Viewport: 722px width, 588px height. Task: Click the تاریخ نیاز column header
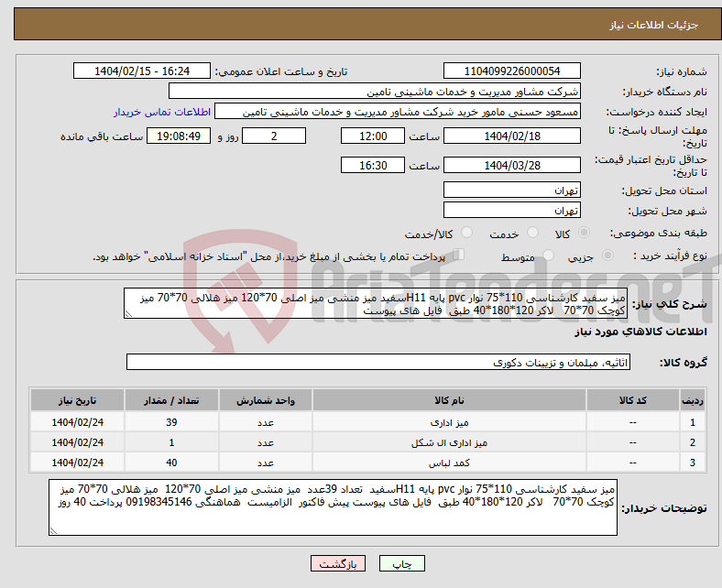tap(77, 400)
